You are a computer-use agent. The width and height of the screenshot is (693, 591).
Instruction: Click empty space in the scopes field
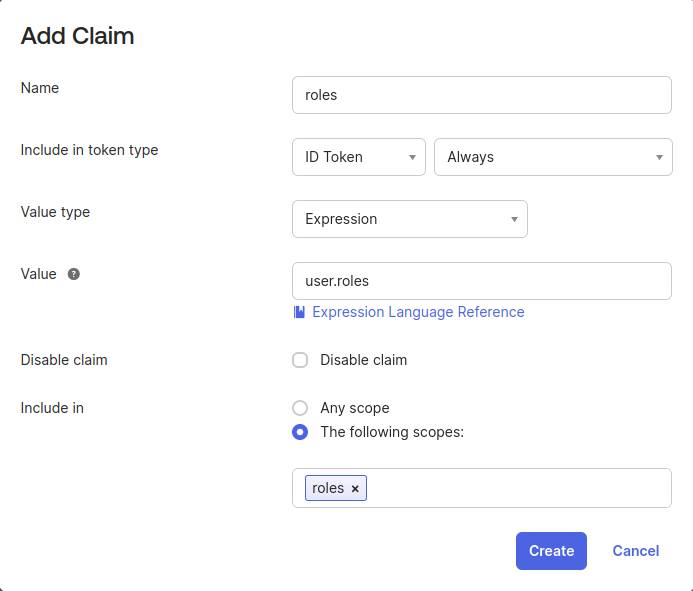point(518,488)
